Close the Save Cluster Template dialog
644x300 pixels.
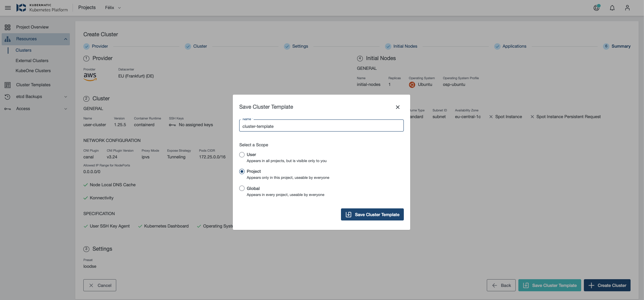(x=397, y=107)
